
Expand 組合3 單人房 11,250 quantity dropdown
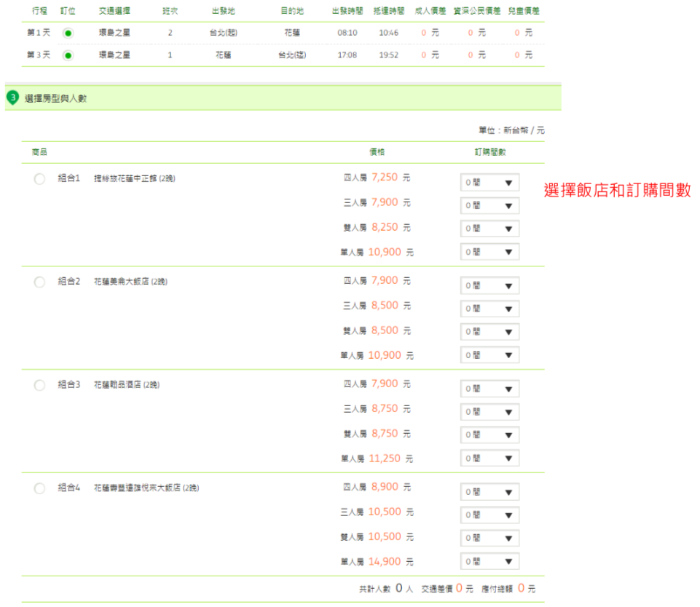pyautogui.click(x=489, y=459)
